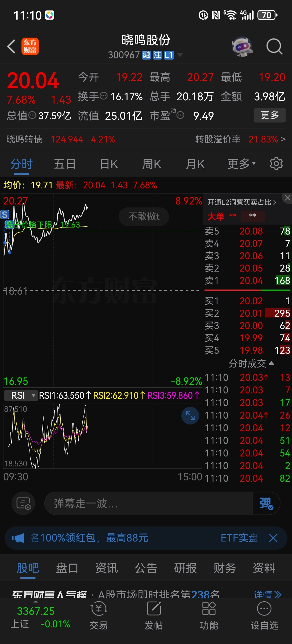This screenshot has height=644, width=292.
Task: Tap the search magnifier icon
Action: click(x=274, y=46)
